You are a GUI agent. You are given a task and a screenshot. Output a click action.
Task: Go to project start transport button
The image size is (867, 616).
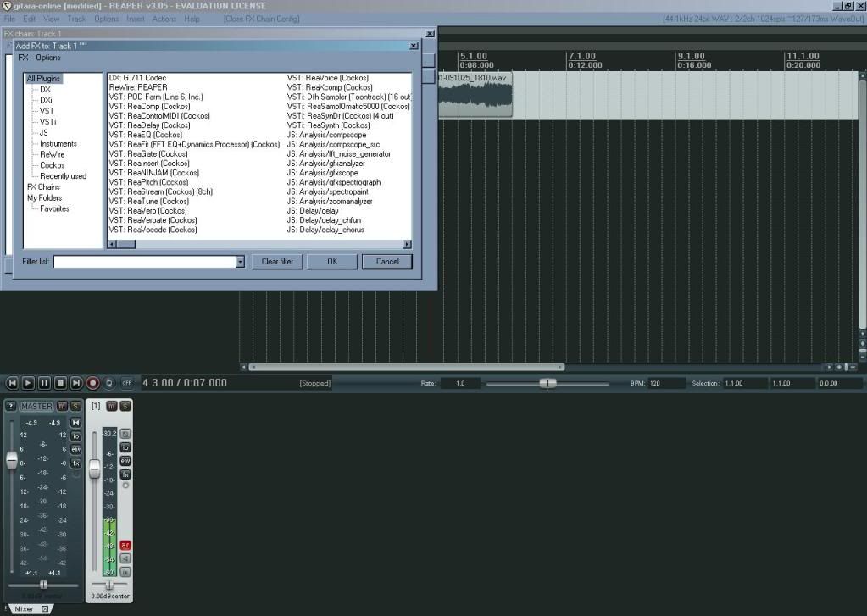[12, 383]
